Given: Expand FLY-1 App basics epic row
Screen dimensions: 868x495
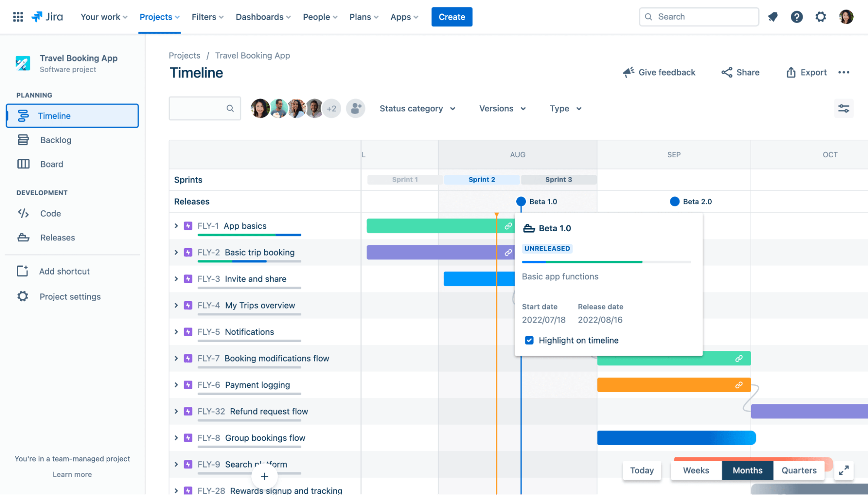Looking at the screenshot, I should click(176, 225).
